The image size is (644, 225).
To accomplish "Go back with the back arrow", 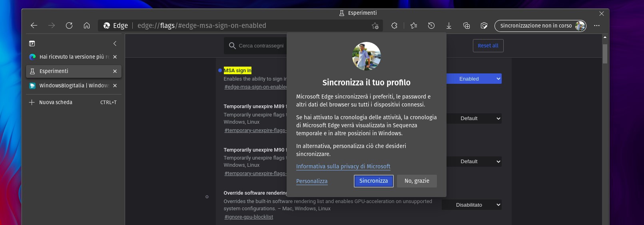I will pyautogui.click(x=34, y=26).
